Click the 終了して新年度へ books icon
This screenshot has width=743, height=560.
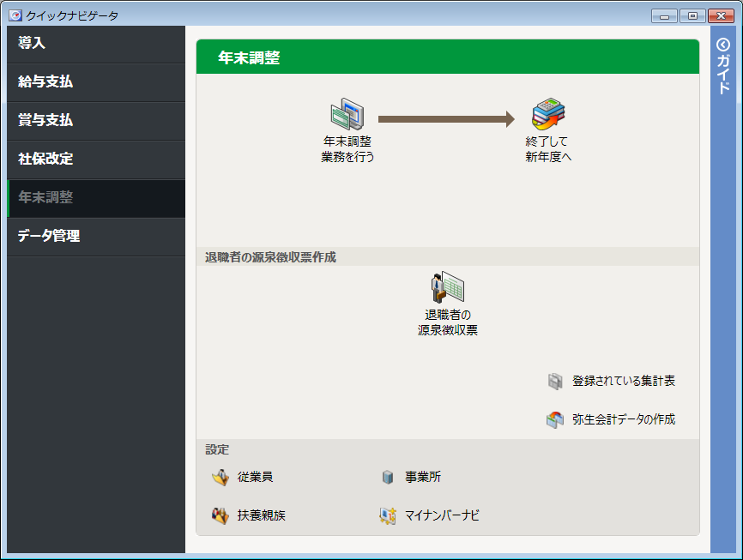point(548,114)
